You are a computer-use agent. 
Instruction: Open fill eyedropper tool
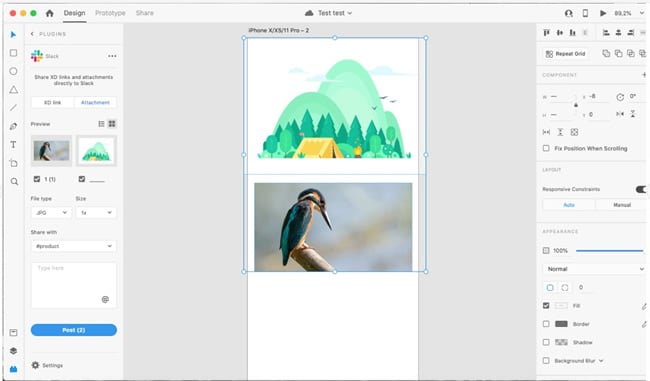click(644, 306)
